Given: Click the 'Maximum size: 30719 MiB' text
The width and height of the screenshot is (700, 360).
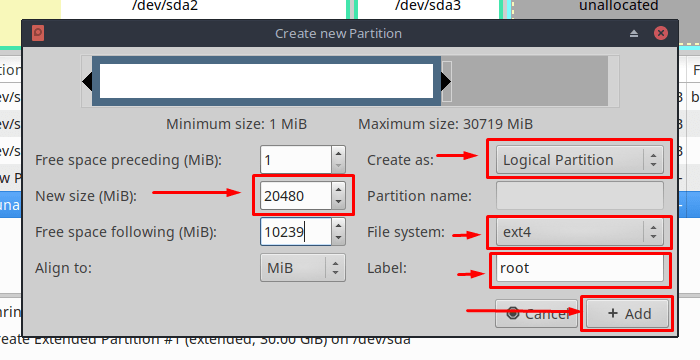Looking at the screenshot, I should [446, 124].
